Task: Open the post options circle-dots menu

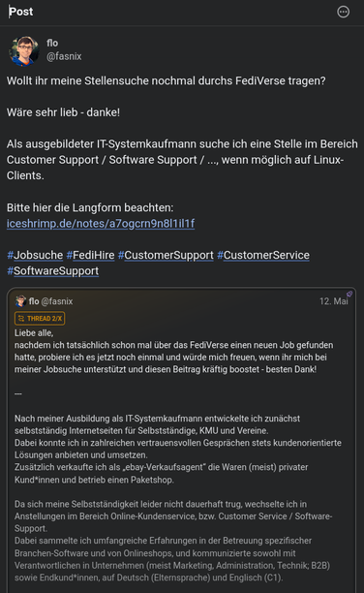Action: 343,12
